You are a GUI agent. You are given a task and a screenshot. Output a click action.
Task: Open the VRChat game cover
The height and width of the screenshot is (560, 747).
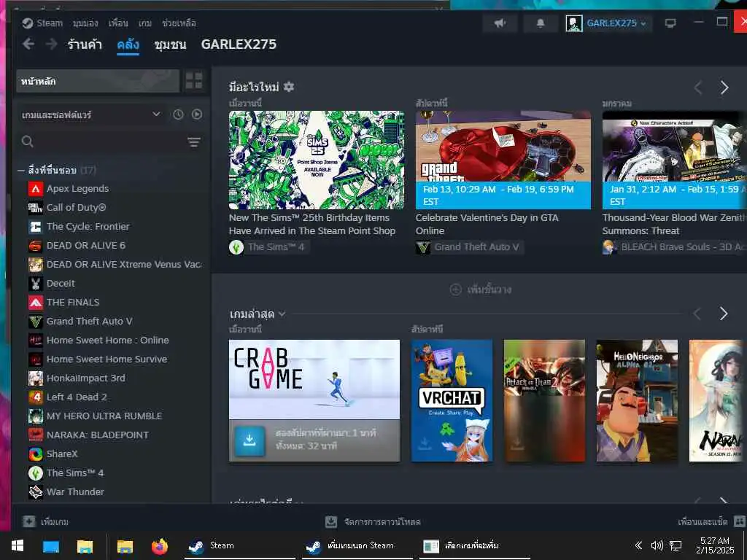pyautogui.click(x=452, y=400)
